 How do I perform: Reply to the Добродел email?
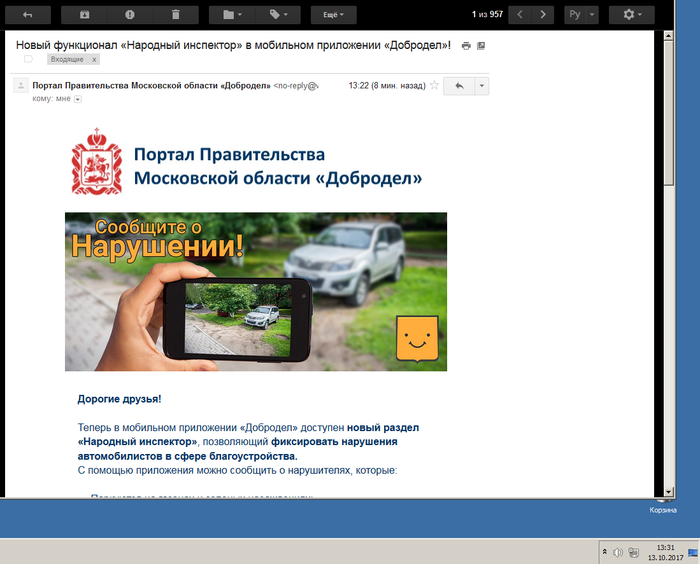459,86
